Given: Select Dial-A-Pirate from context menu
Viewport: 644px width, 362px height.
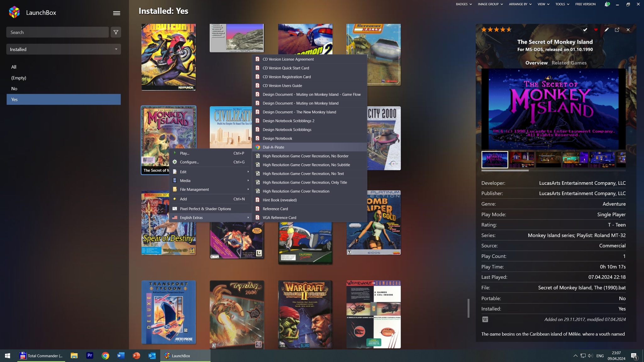Looking at the screenshot, I should click(273, 147).
